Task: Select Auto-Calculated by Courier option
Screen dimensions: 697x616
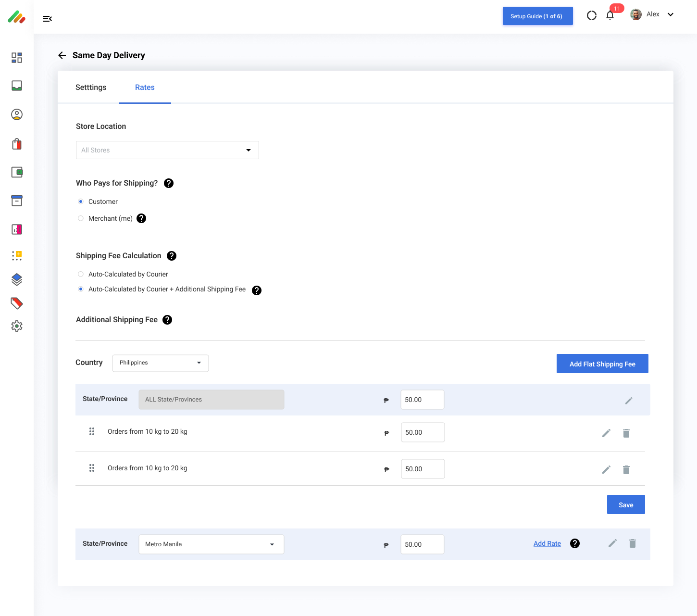Action: pos(81,274)
